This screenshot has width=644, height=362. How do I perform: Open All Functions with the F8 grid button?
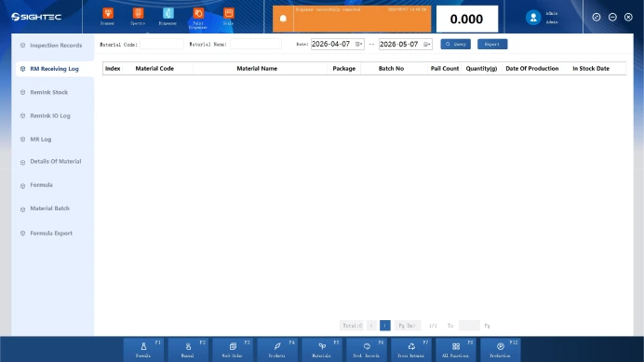[455, 350]
